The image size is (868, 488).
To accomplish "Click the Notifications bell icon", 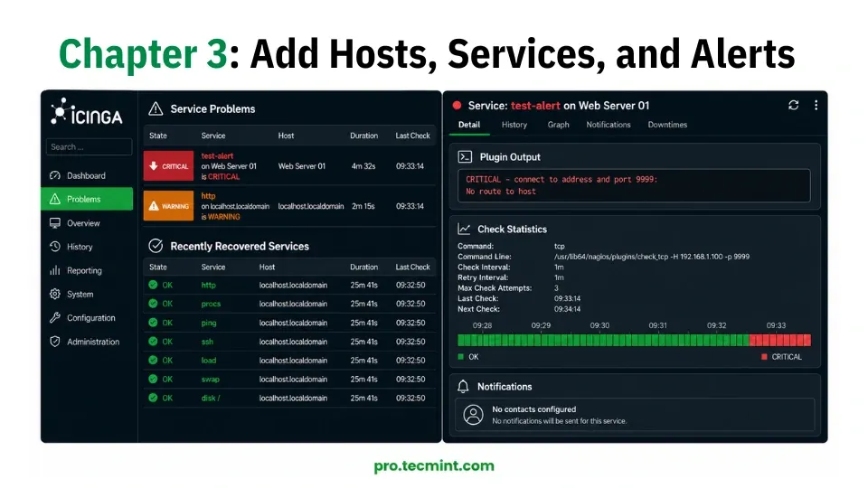I will pos(463,387).
